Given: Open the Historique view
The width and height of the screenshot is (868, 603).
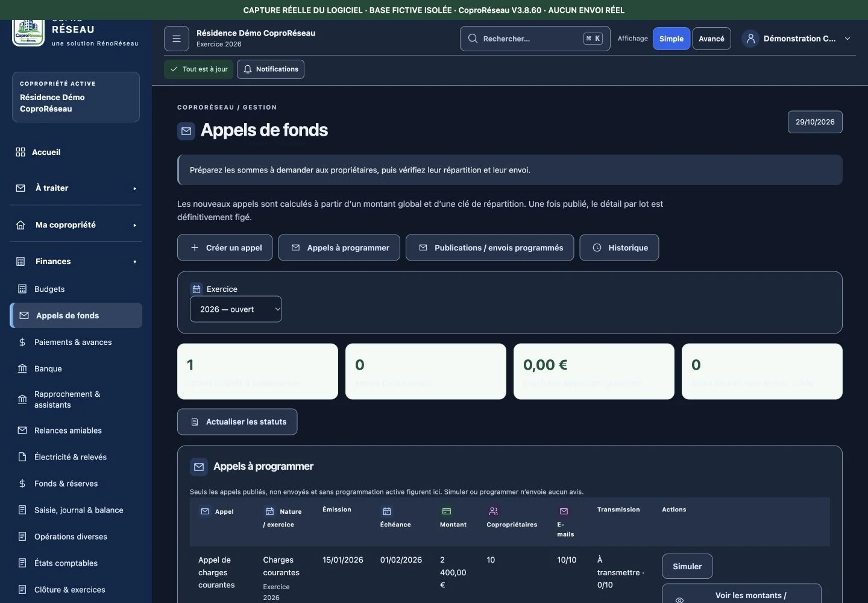Looking at the screenshot, I should (619, 248).
